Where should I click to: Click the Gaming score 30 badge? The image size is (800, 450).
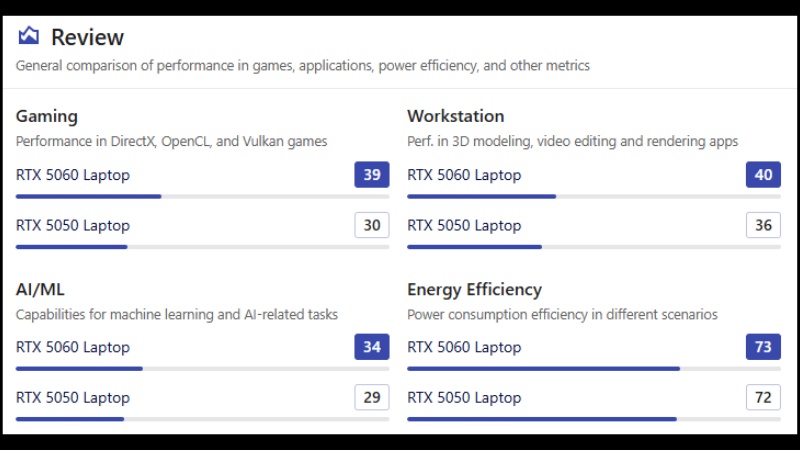(x=372, y=225)
